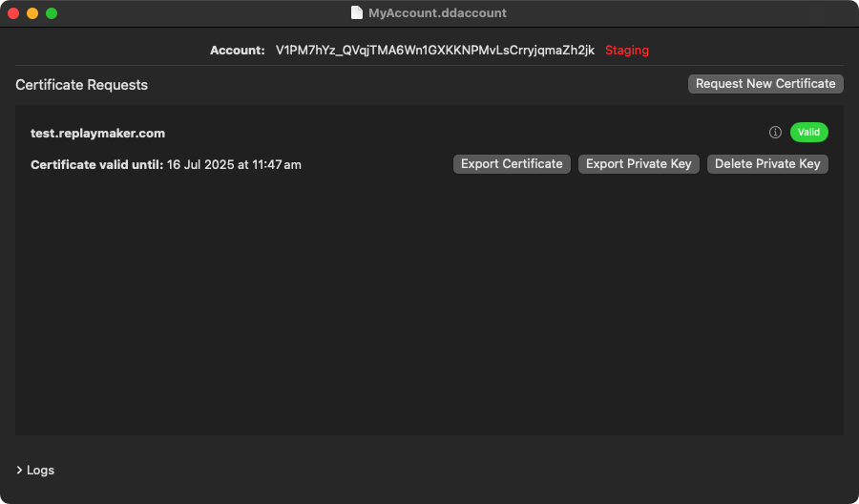The image size is (859, 504).
Task: Delete the private key
Action: (x=767, y=164)
